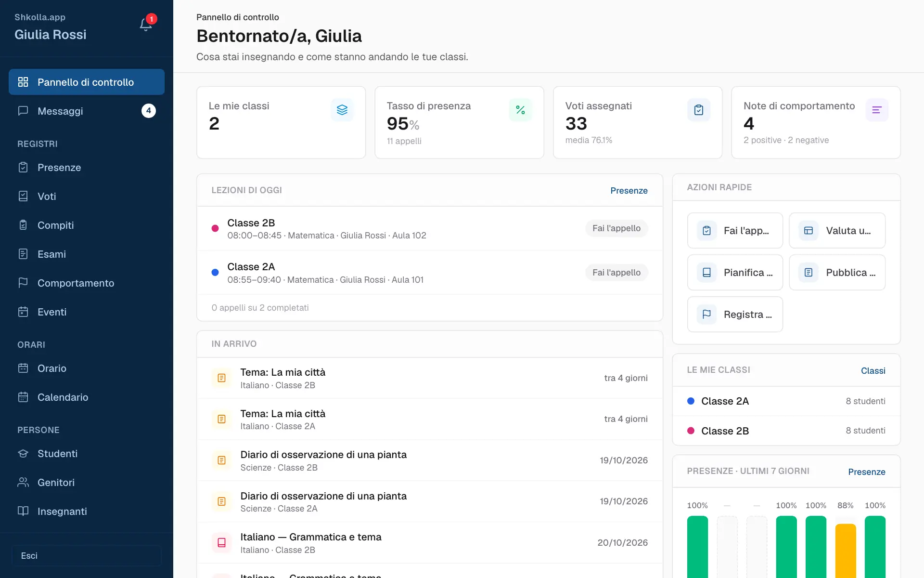This screenshot has height=578, width=924.
Task: Click the Compiti icon in sidebar
Action: [23, 225]
